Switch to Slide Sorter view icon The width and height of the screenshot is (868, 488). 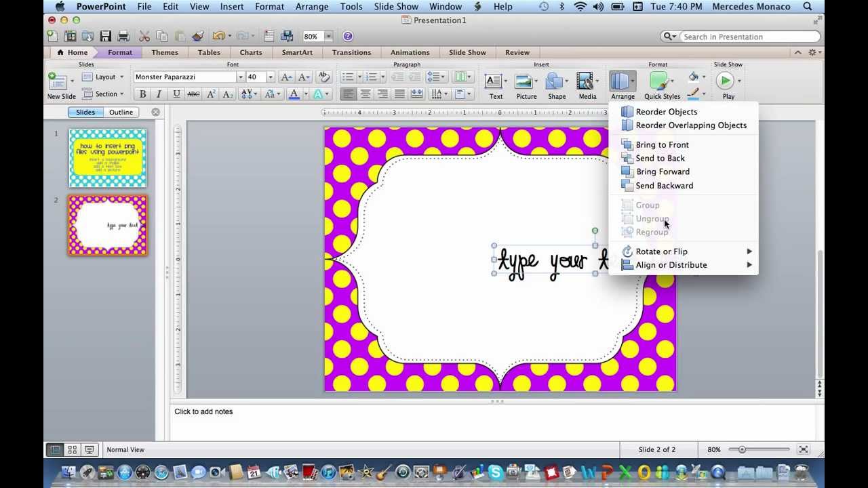(x=72, y=449)
